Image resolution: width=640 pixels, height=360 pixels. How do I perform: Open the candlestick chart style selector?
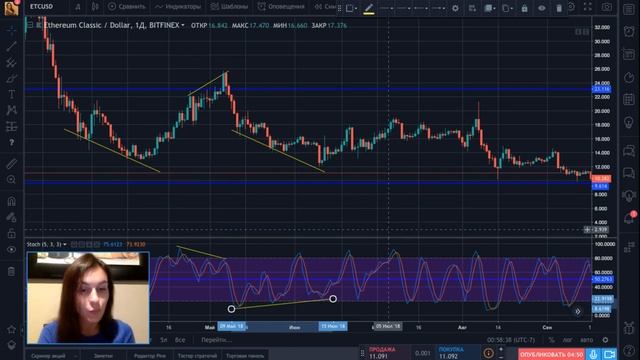[95, 7]
